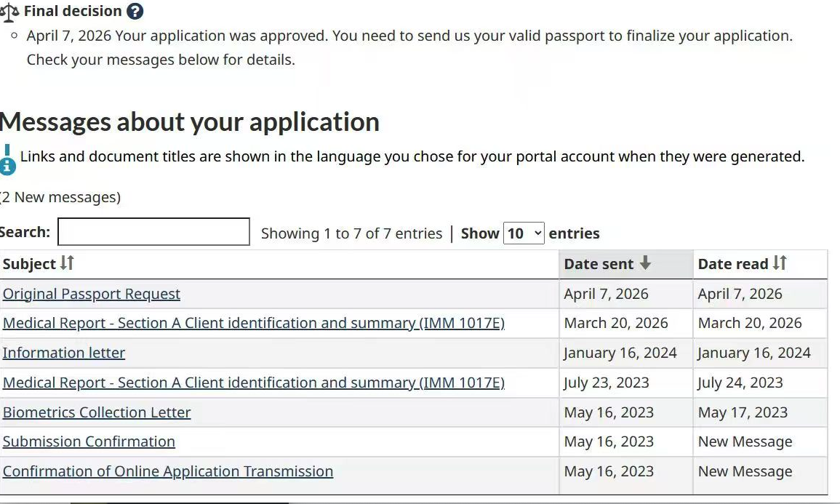Click the April 7, 2026 date sent cell
Image resolution: width=840 pixels, height=504 pixels.
coord(606,294)
